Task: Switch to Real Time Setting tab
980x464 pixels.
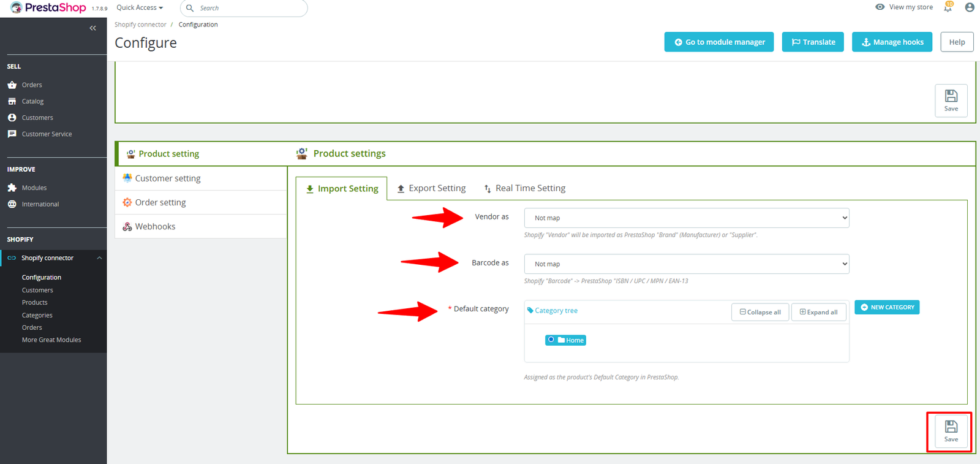Action: 524,188
